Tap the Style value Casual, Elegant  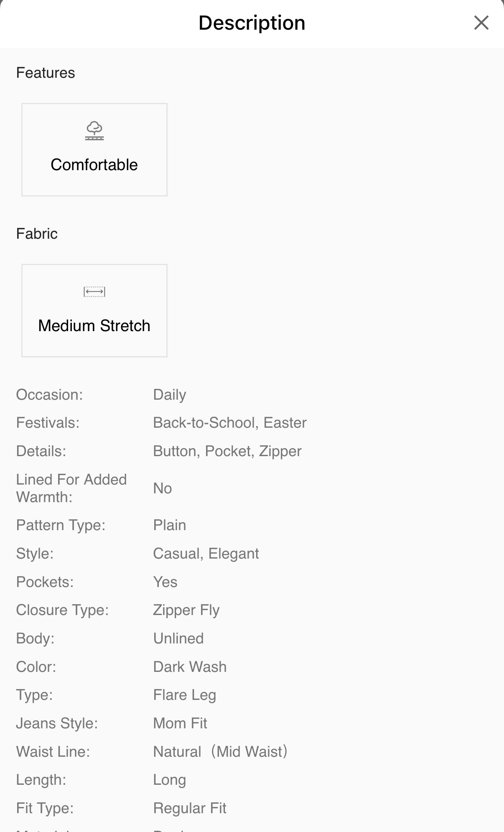(206, 554)
